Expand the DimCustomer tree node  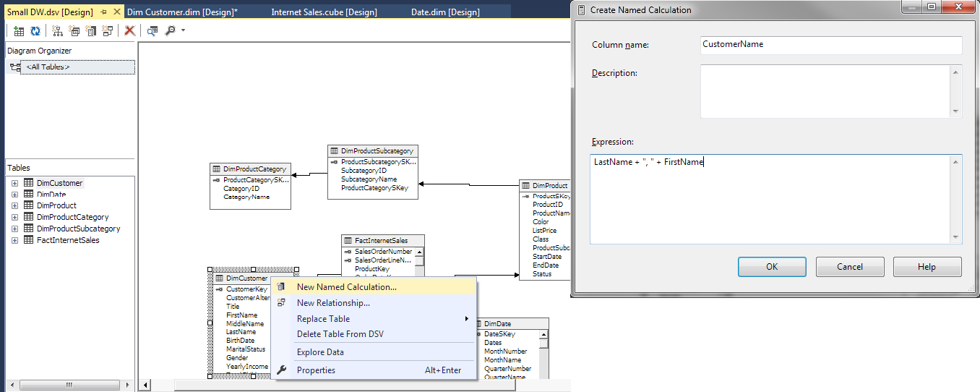click(14, 183)
